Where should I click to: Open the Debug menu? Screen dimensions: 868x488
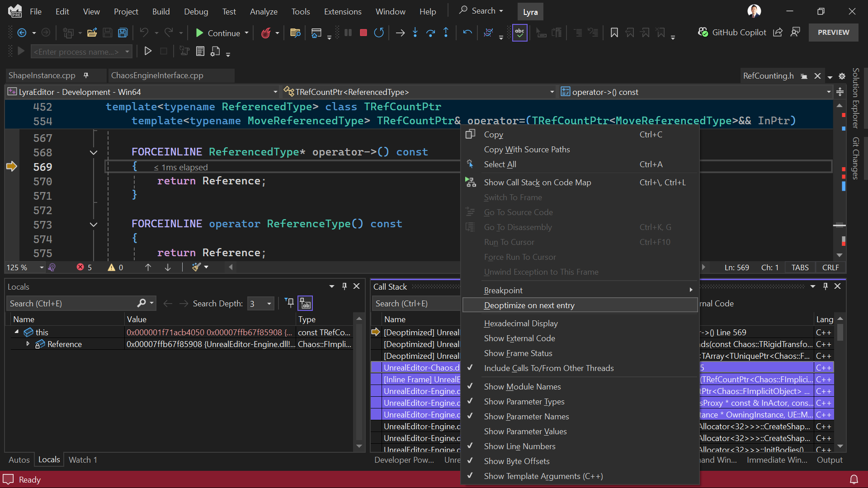click(x=196, y=11)
